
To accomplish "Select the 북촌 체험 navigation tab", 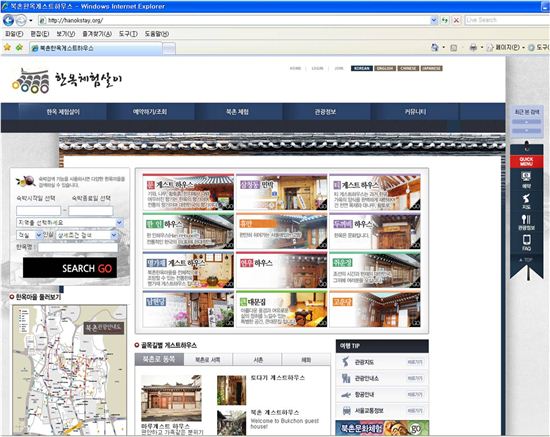I will coord(237,112).
